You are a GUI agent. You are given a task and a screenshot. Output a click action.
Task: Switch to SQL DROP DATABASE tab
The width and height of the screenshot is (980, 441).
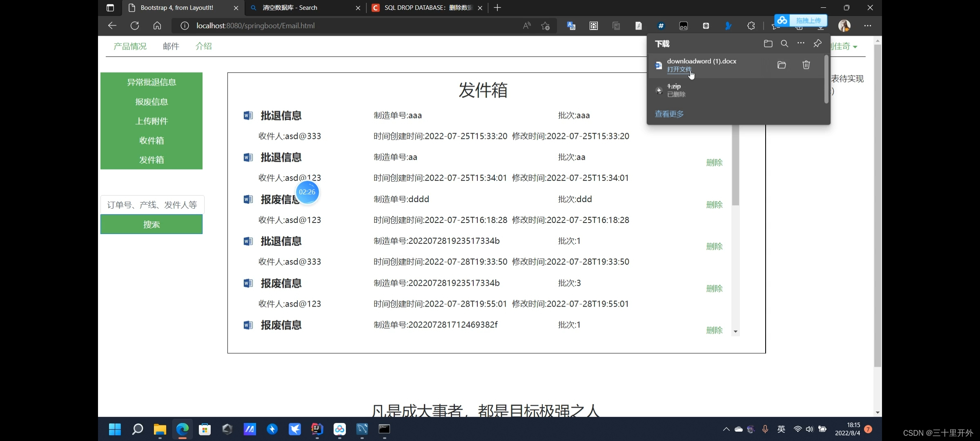click(428, 8)
